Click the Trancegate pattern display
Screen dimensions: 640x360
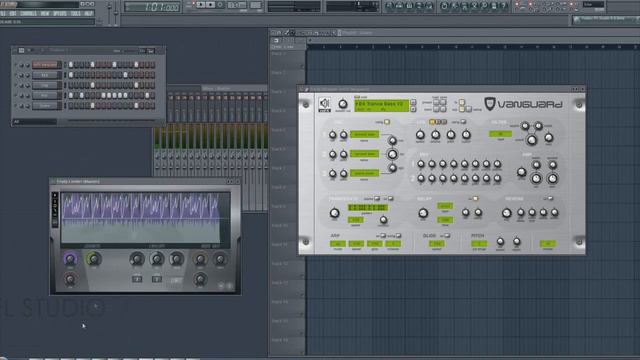(x=368, y=208)
